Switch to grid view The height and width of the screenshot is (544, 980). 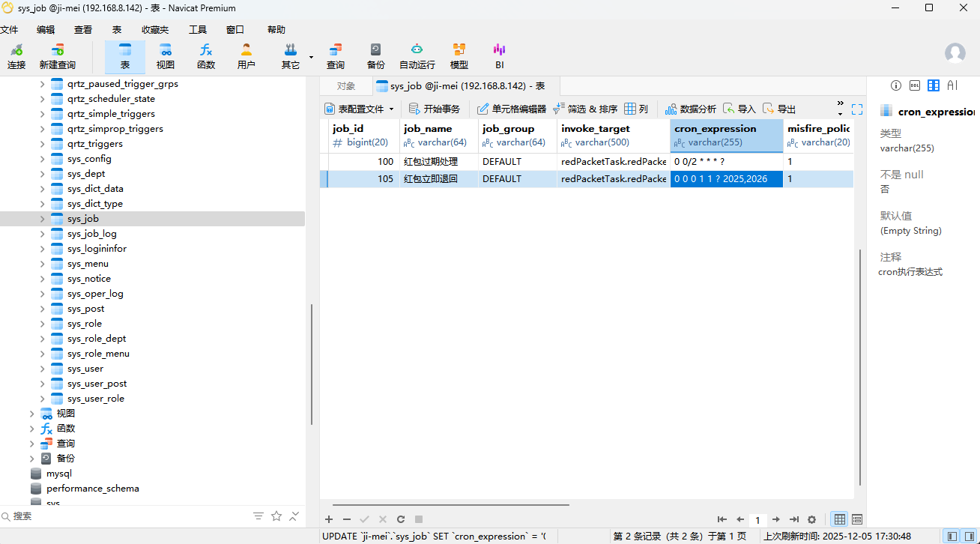coord(840,519)
